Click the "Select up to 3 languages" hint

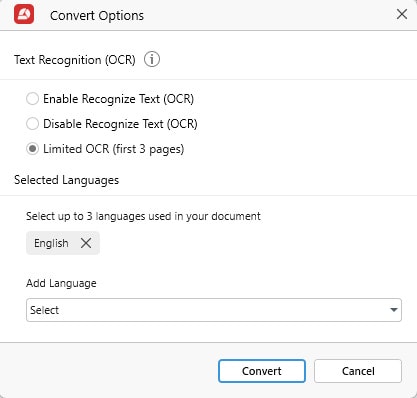tap(143, 216)
